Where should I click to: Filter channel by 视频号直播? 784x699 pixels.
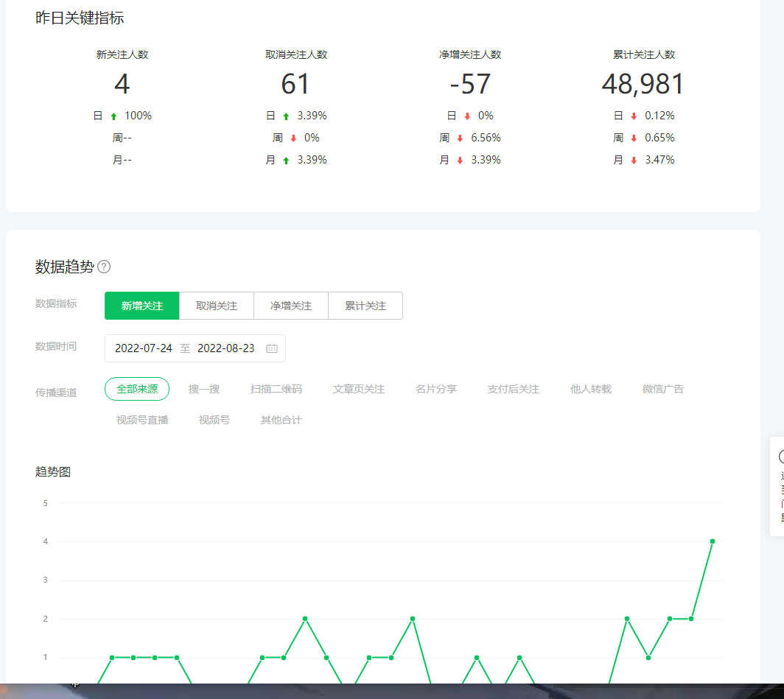[x=142, y=420]
